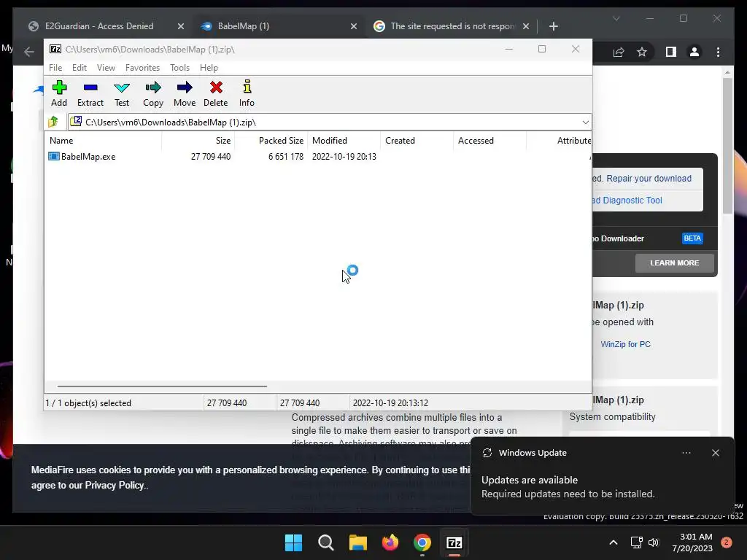Click the BETA badge

(692, 238)
